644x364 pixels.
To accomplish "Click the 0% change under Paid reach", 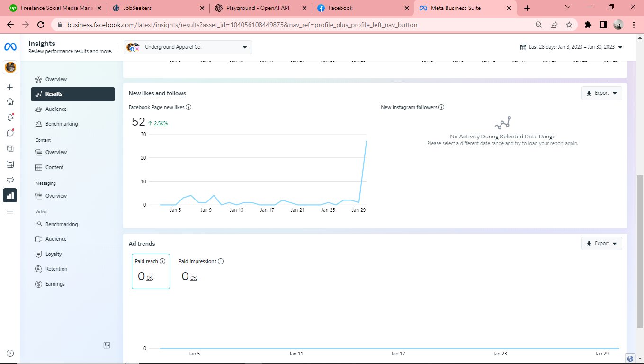I will click(150, 278).
